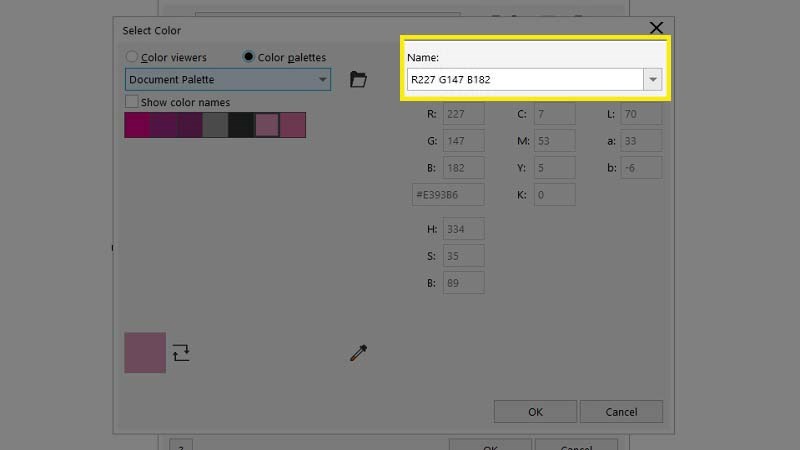Choose the dark purple second swatch
This screenshot has width=800, height=450.
pos(163,125)
